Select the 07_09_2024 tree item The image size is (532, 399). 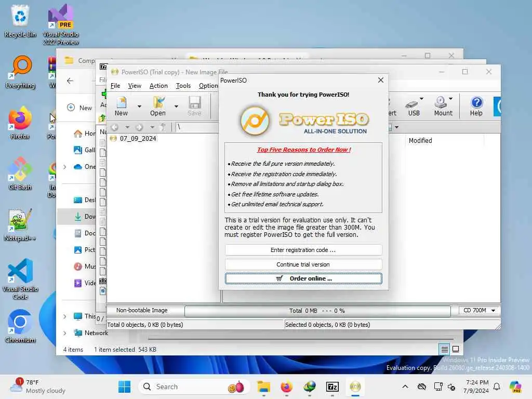[138, 138]
